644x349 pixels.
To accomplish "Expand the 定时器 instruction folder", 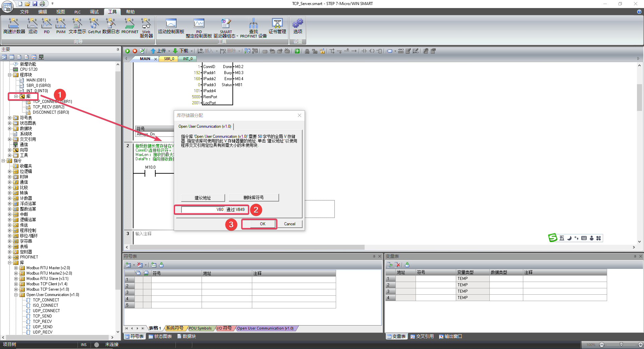I will coord(9,252).
